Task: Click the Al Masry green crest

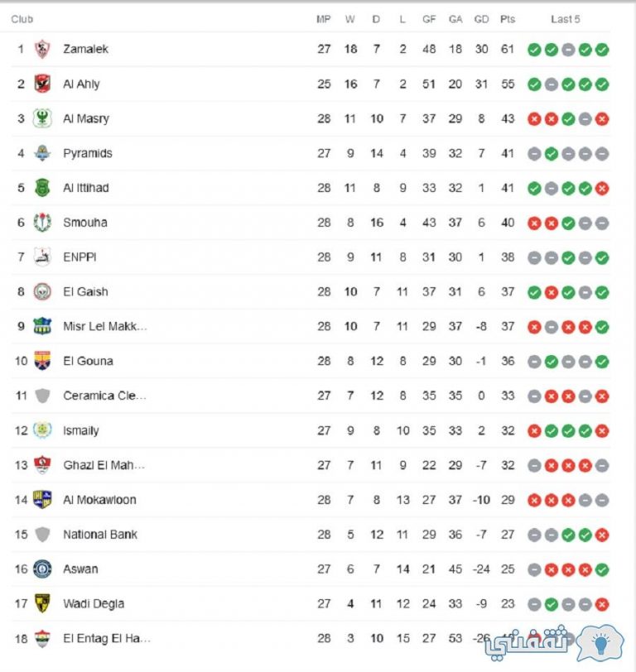Action: (x=42, y=118)
